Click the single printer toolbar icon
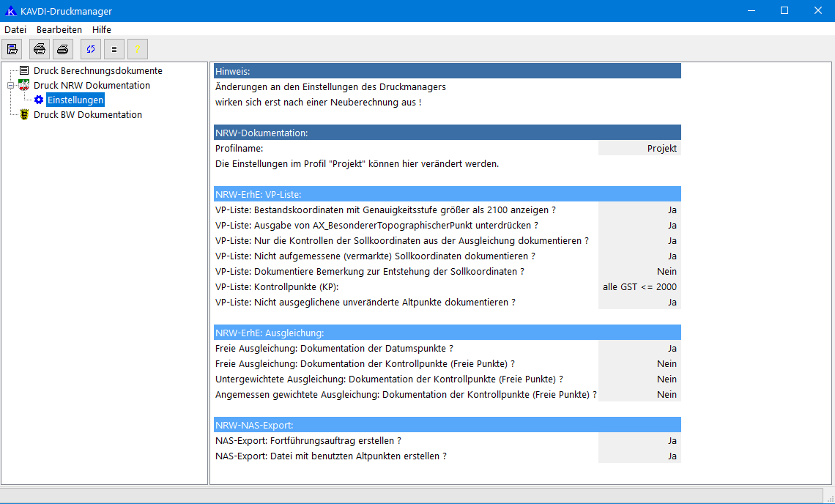Viewport: 835px width, 504px height. click(63, 49)
